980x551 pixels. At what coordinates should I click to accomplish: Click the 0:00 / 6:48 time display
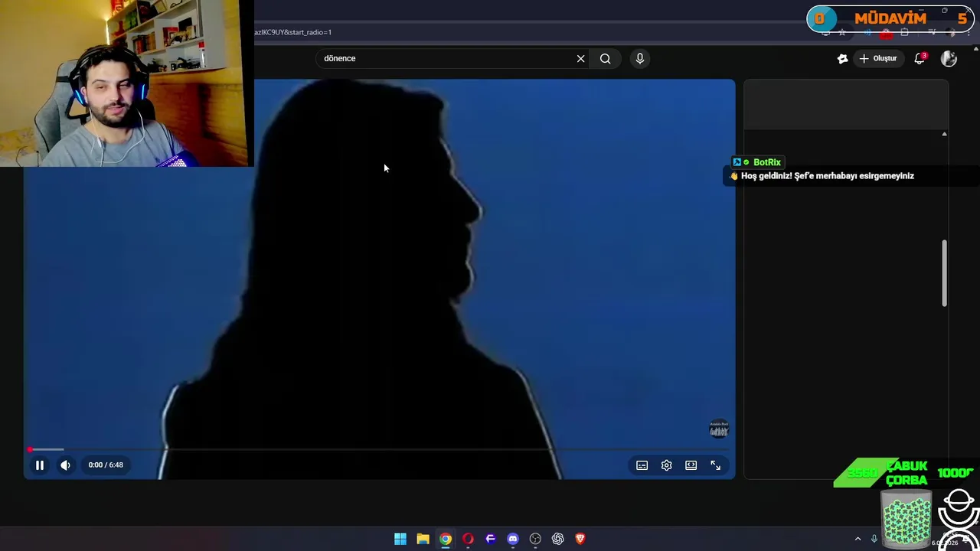[x=106, y=465]
